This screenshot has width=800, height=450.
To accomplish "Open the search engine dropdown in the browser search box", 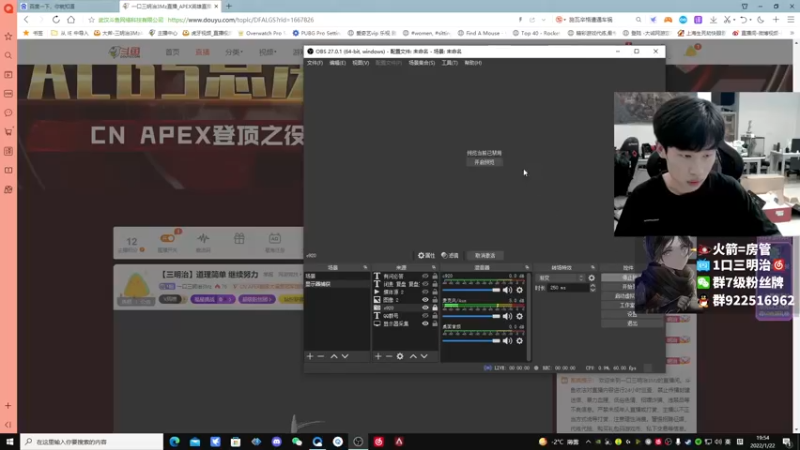I will click(560, 20).
